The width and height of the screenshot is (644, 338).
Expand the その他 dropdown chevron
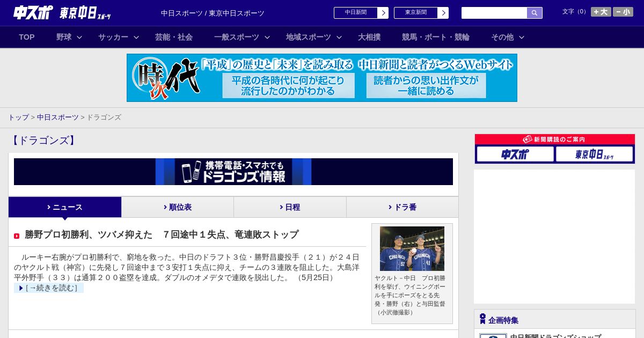pos(522,38)
